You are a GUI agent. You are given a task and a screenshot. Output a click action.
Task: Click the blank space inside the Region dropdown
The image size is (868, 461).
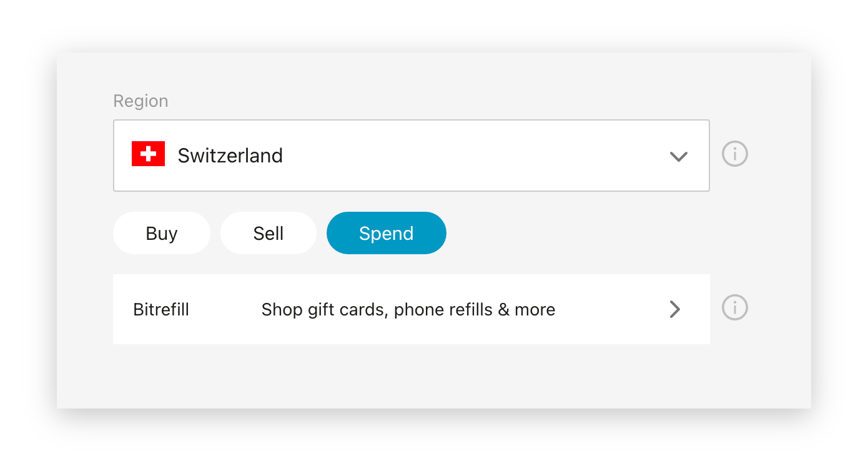(x=475, y=155)
